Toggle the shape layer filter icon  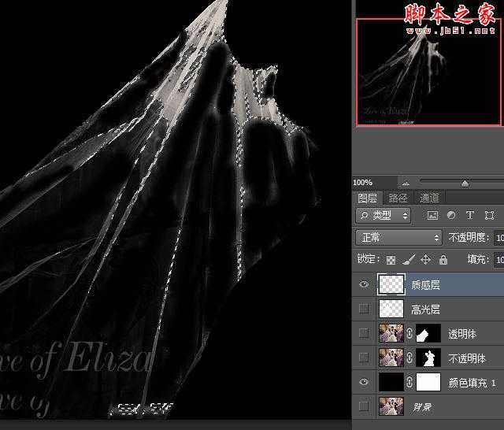[490, 215]
